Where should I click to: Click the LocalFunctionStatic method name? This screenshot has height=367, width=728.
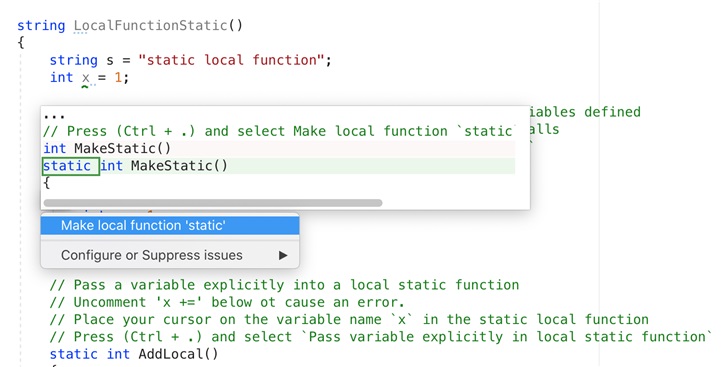pyautogui.click(x=151, y=25)
